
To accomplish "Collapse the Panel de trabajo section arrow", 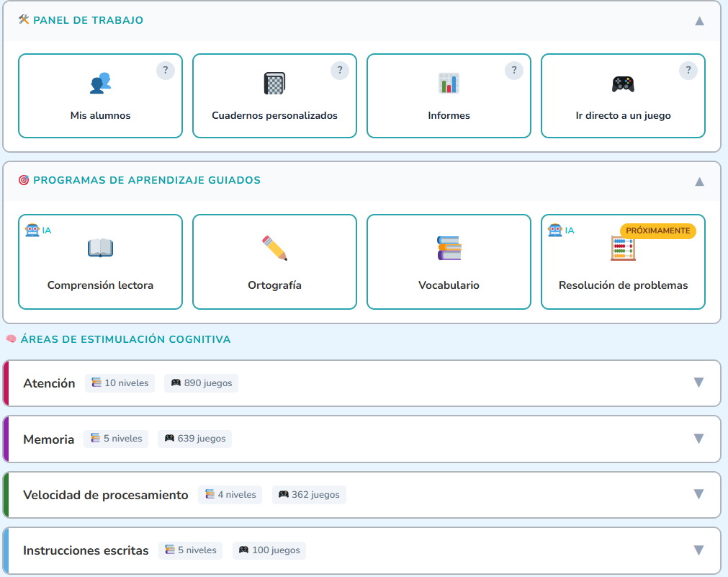I will tap(699, 21).
